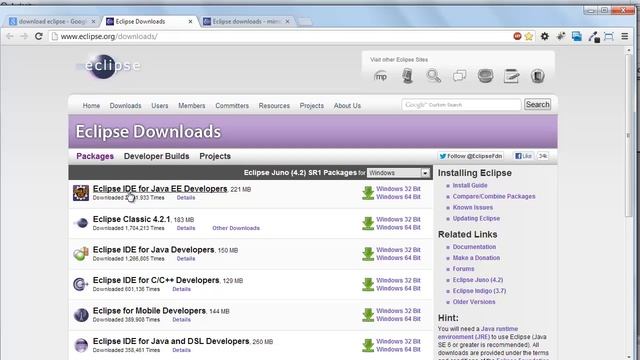Open the notepad-and-pen icon in Eclipse sites
This screenshot has width=640, height=360.
tap(511, 76)
